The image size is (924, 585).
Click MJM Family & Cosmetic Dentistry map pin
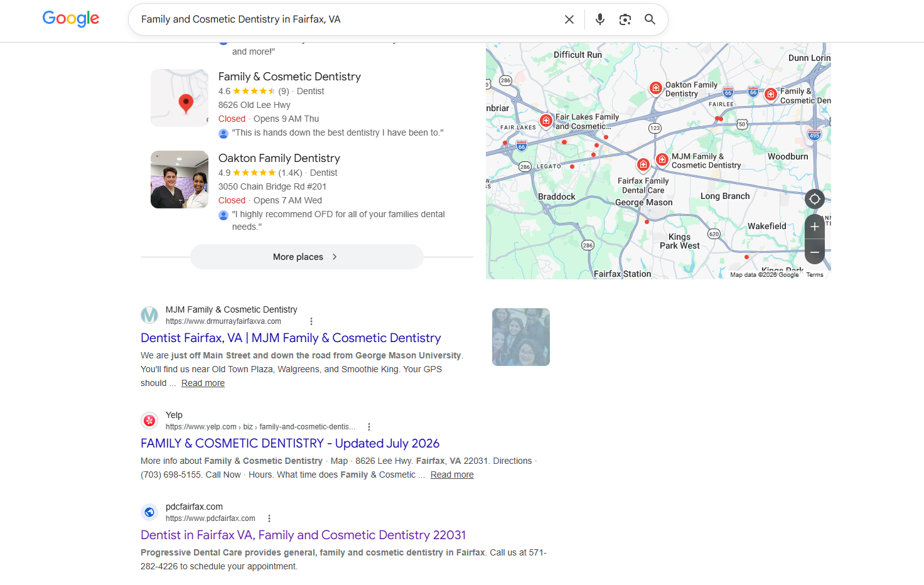(x=662, y=159)
